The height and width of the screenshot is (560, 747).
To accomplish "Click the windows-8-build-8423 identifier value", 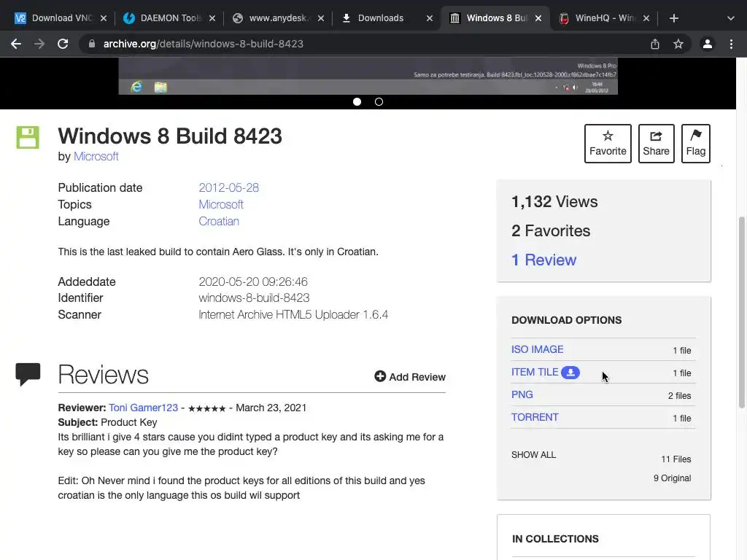I will point(254,297).
